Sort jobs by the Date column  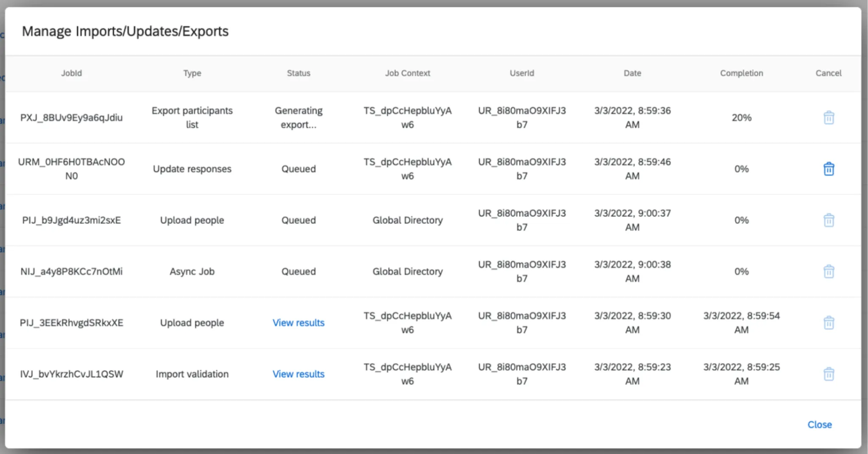[x=632, y=73]
